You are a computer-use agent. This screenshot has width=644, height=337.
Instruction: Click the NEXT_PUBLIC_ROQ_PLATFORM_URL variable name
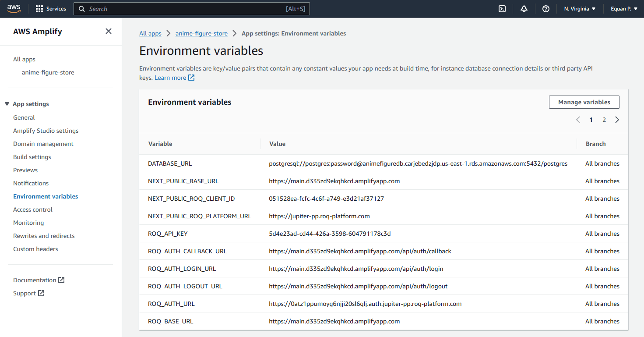pyautogui.click(x=200, y=216)
